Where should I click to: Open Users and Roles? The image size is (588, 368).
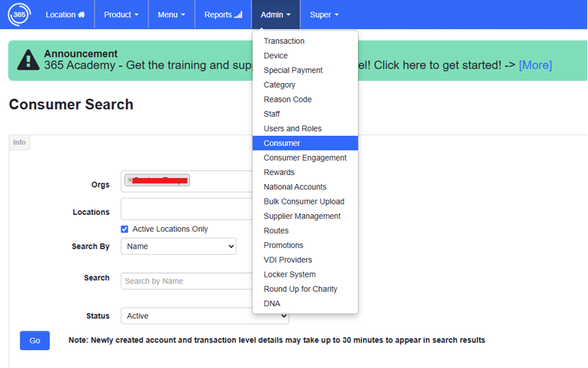click(x=305, y=129)
